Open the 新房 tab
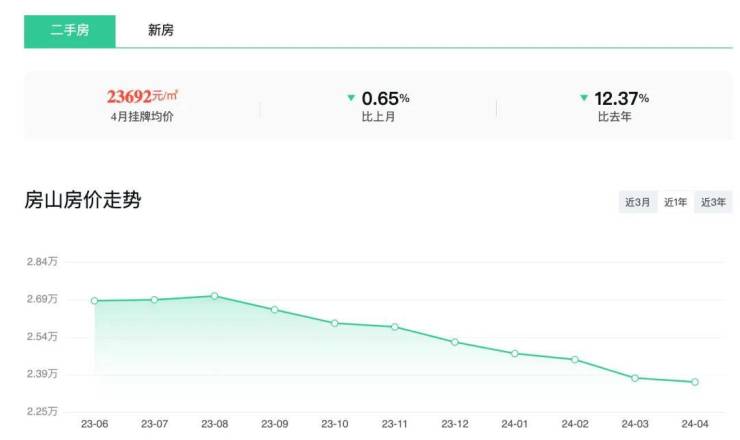The image size is (740, 440). 161,30
